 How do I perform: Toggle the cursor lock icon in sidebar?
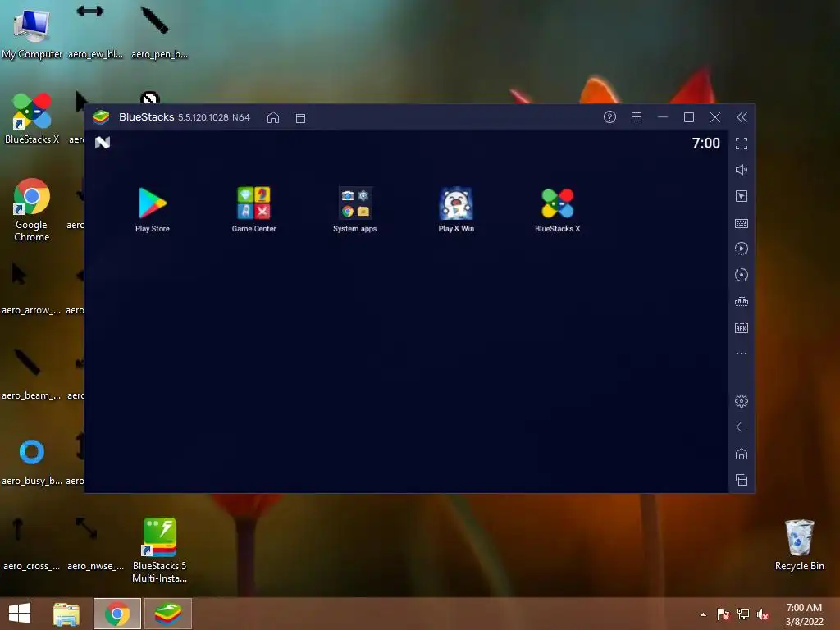pos(742,196)
